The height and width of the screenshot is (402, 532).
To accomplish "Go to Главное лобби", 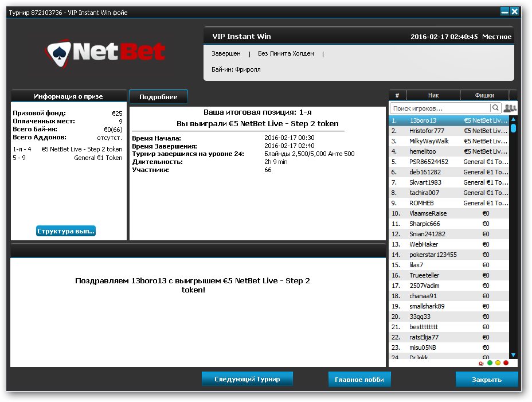I will coord(359,379).
